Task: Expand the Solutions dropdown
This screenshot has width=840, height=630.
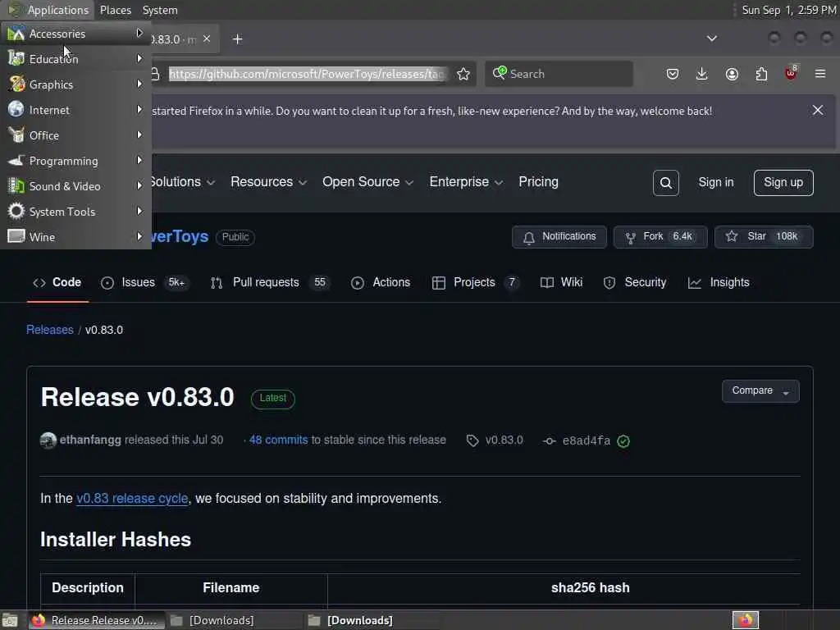Action: pyautogui.click(x=182, y=182)
